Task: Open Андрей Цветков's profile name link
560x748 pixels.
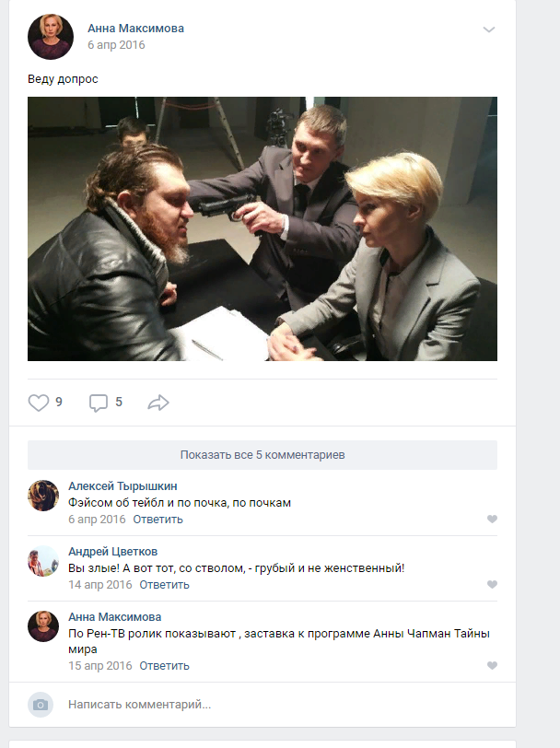Action: pyautogui.click(x=112, y=552)
